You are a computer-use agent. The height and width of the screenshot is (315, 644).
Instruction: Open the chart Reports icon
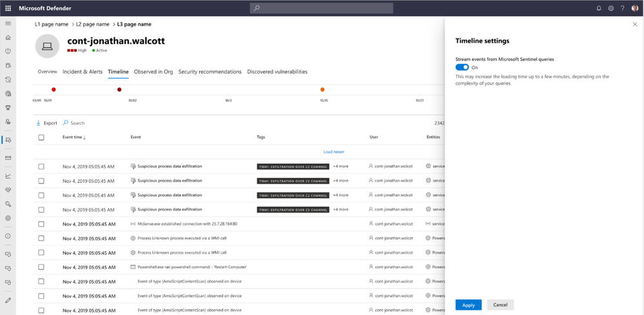(8, 176)
